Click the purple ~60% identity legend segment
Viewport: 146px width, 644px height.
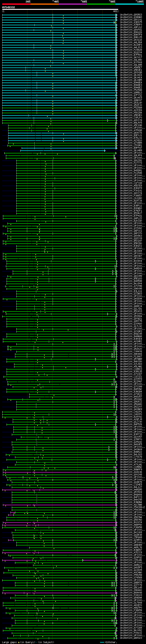73,4
